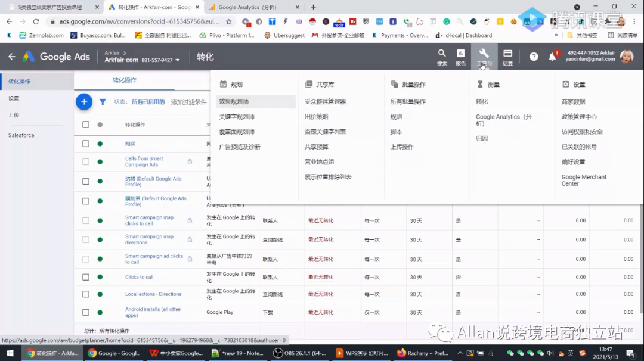
Task: Open the notifications bell icon
Action: (x=552, y=57)
